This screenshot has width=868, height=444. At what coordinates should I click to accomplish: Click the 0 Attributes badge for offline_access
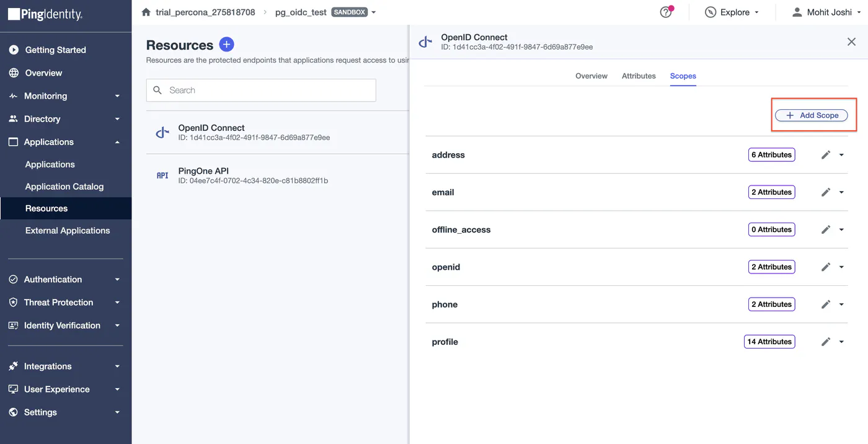click(x=771, y=229)
